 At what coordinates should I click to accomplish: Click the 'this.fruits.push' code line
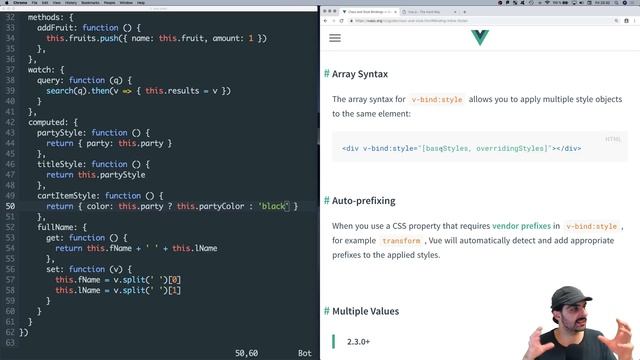(156, 38)
